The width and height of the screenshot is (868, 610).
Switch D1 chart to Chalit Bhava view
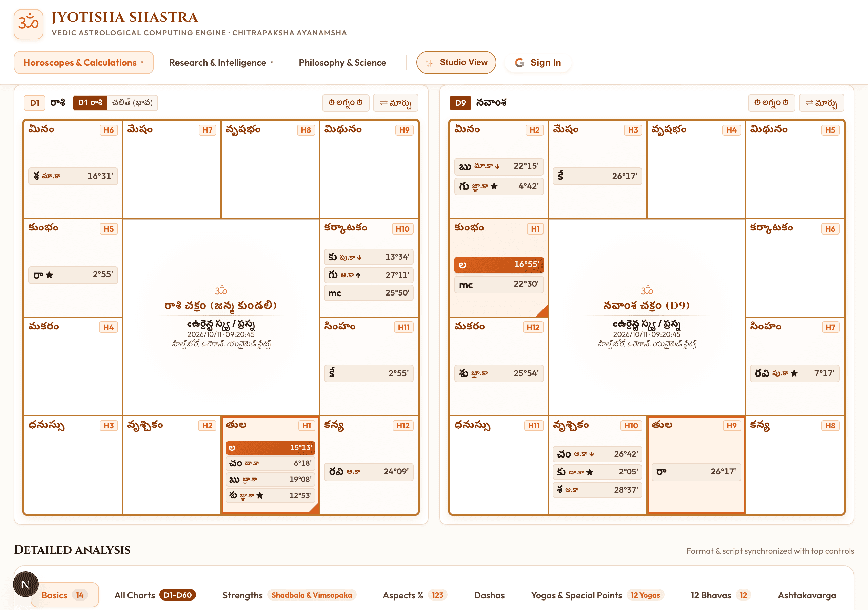[x=132, y=103]
